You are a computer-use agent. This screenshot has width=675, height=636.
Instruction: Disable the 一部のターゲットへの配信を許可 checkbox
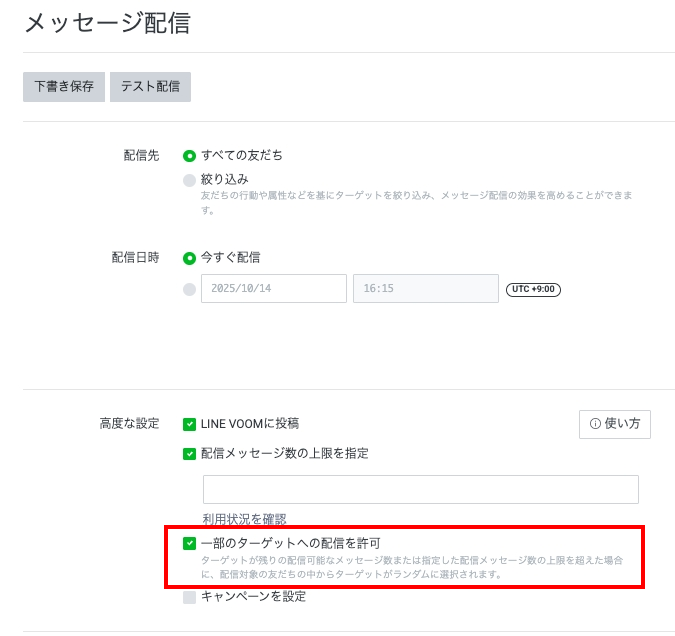[x=189, y=543]
